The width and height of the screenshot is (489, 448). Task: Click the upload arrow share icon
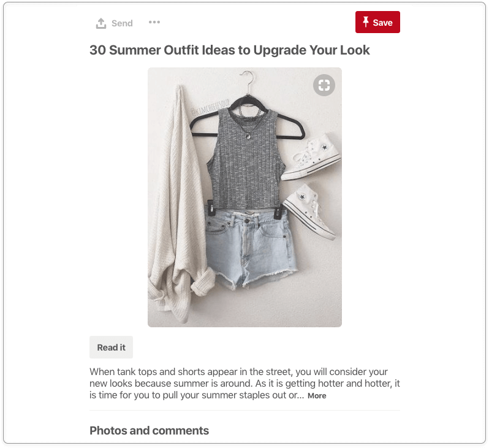[100, 23]
